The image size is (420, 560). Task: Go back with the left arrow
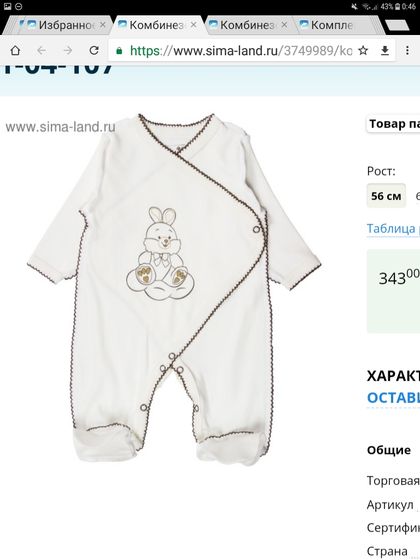click(41, 50)
